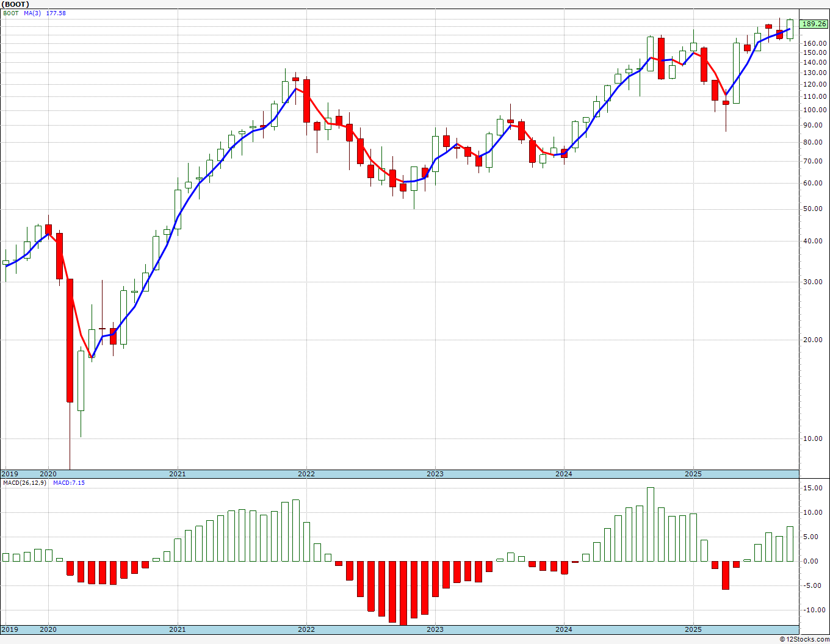Pick 2022 on the MACD panel timeline
The height and width of the screenshot is (644, 830).
306,629
